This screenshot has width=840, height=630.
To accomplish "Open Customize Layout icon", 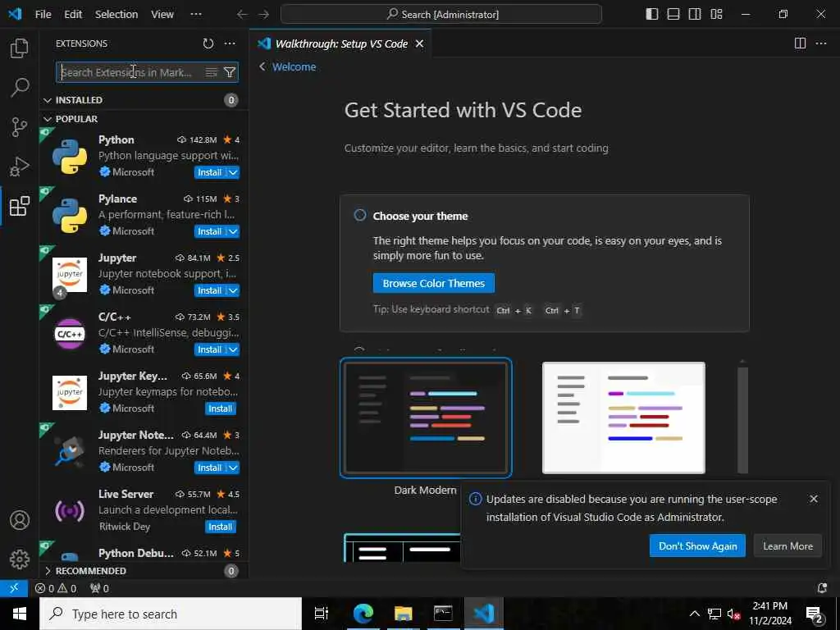I will pyautogui.click(x=716, y=15).
